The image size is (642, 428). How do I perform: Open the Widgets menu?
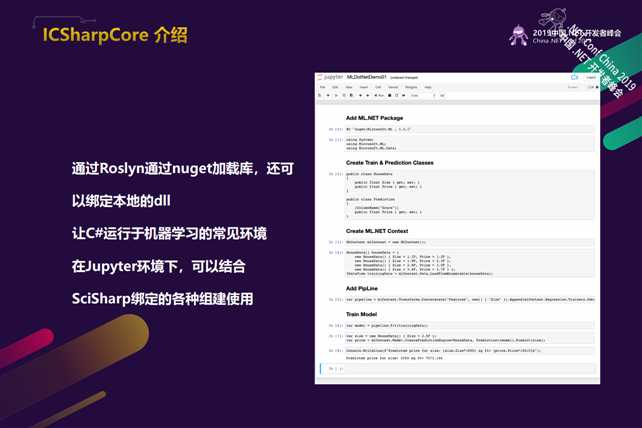coord(411,87)
